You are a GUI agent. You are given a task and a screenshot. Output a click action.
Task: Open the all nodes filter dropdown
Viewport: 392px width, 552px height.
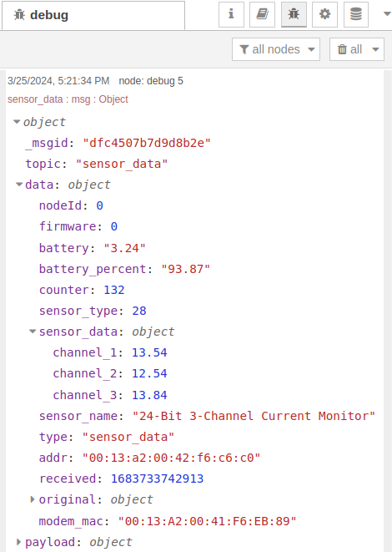tap(276, 49)
